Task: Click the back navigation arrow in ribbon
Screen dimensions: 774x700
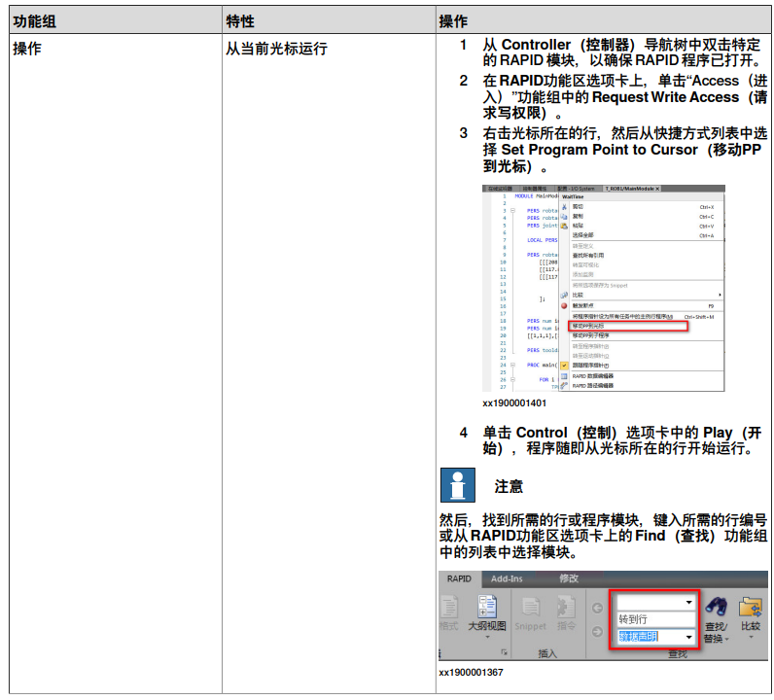Action: pos(597,609)
